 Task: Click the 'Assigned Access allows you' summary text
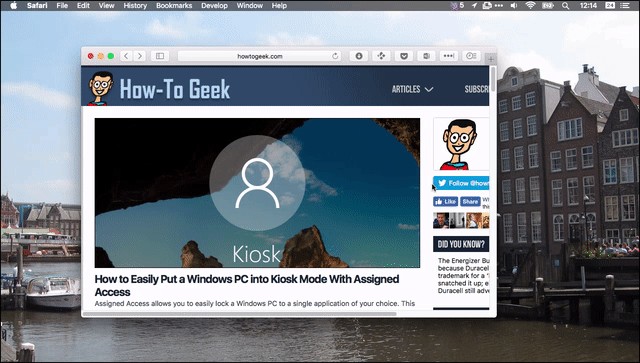click(x=255, y=303)
